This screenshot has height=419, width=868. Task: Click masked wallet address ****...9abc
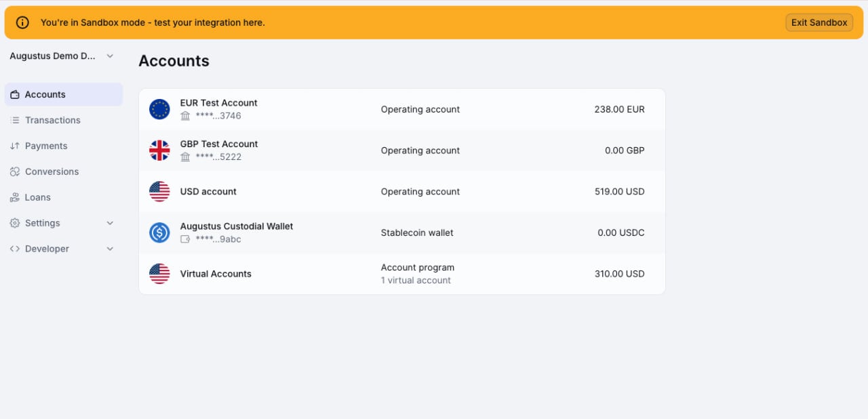pyautogui.click(x=218, y=239)
